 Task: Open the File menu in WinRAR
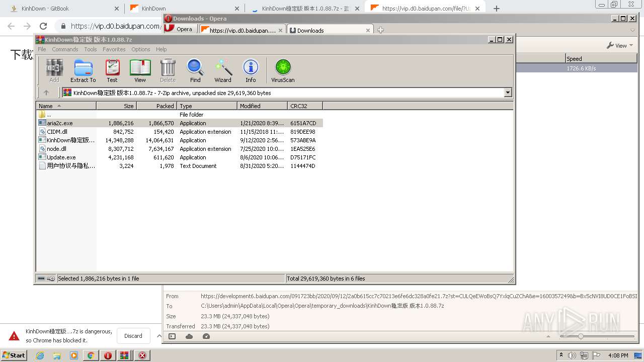click(42, 49)
